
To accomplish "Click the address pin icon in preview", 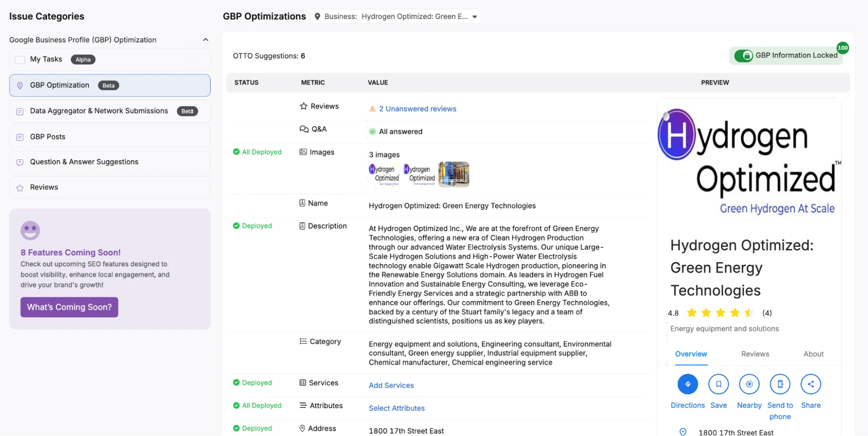I will 683,432.
